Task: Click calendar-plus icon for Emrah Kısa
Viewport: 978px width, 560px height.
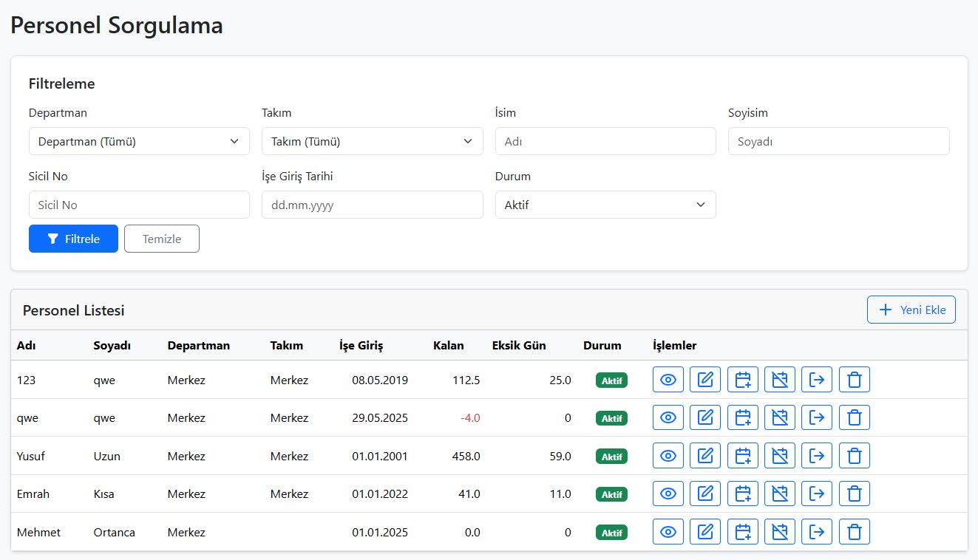Action: (x=743, y=494)
